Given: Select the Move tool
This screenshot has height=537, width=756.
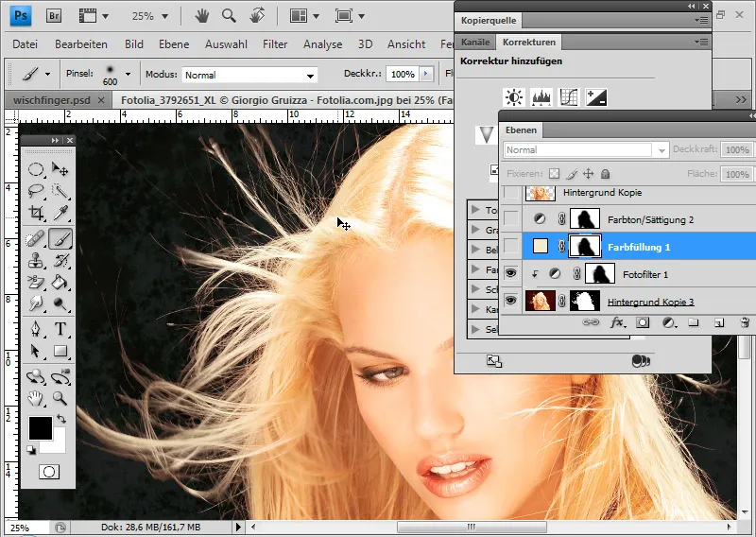Looking at the screenshot, I should [60, 169].
